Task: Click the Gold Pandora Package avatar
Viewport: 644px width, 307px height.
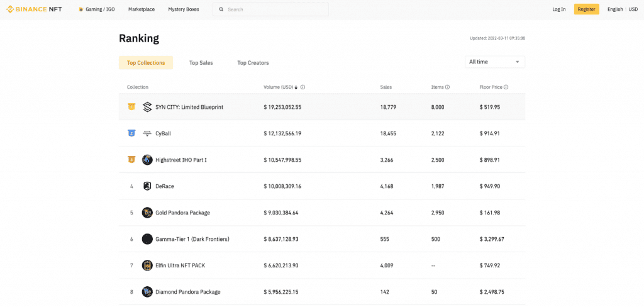Action: click(x=147, y=213)
